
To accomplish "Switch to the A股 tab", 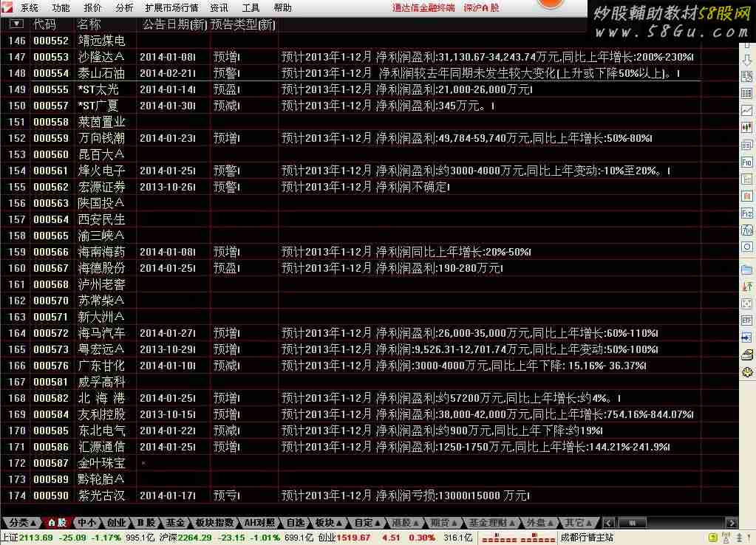I will (57, 523).
